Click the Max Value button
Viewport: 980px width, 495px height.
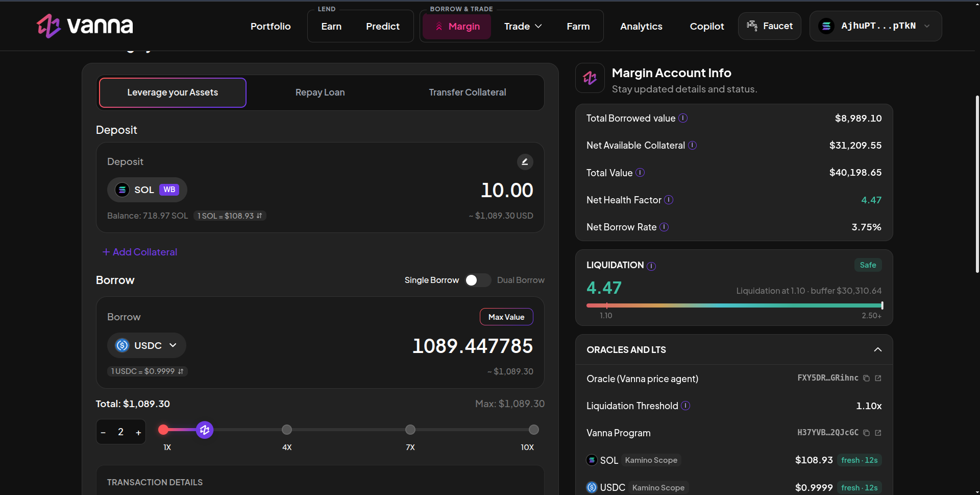click(x=506, y=317)
